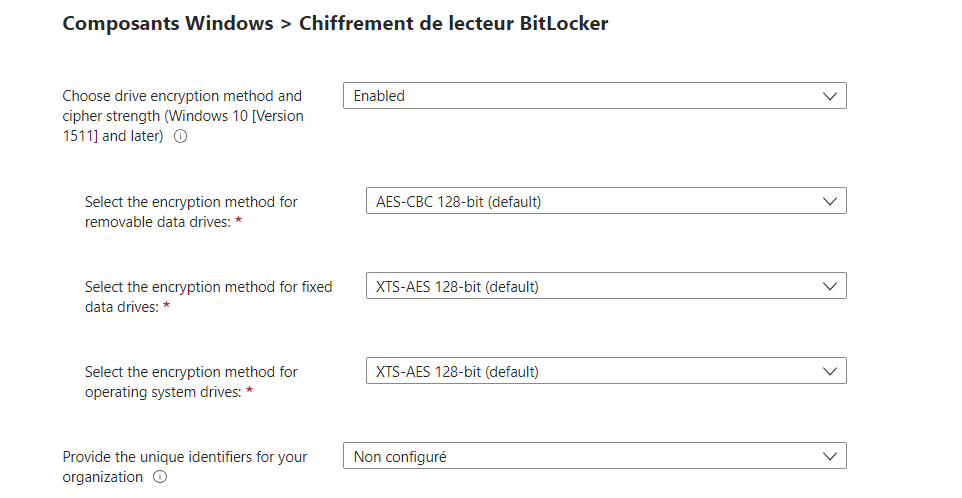The width and height of the screenshot is (962, 498).
Task: Click Chiffrement de lecteur BitLocker heading text
Action: point(453,23)
